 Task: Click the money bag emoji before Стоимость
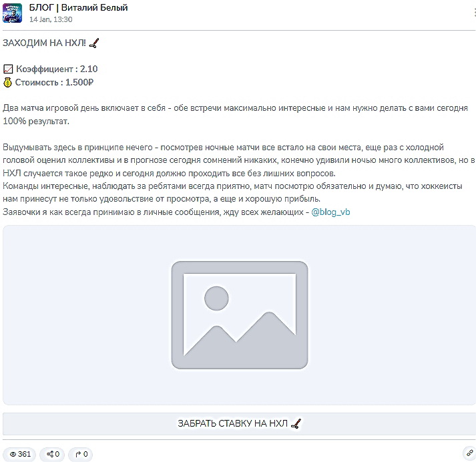(x=7, y=82)
